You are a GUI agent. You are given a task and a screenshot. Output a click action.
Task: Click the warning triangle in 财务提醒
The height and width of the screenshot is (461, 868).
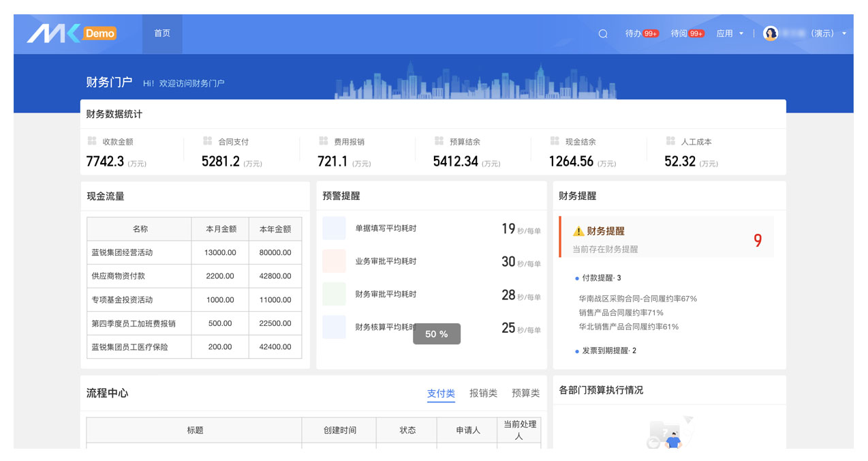(578, 231)
